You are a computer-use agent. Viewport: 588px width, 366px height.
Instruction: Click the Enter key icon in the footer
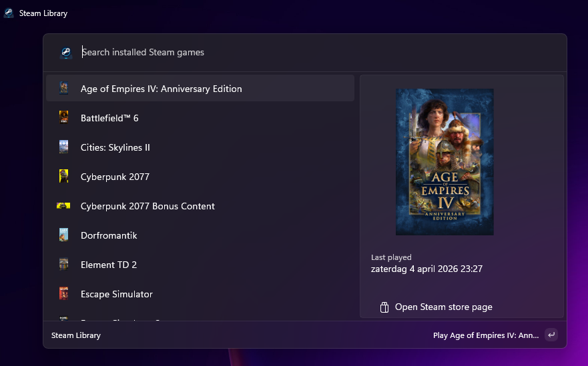point(551,335)
